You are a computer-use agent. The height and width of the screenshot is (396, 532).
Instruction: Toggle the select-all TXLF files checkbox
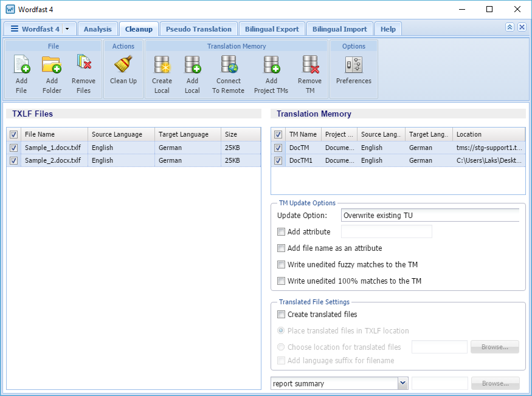(x=13, y=135)
